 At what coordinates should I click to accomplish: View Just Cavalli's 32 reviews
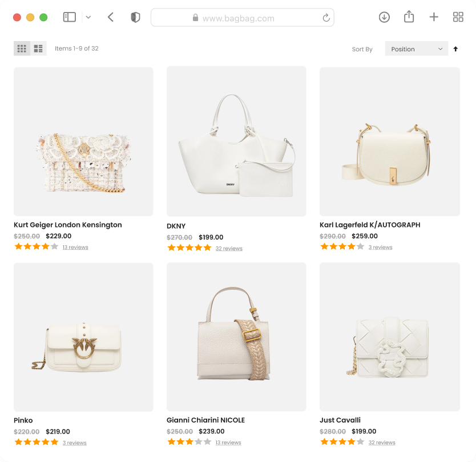click(x=382, y=443)
